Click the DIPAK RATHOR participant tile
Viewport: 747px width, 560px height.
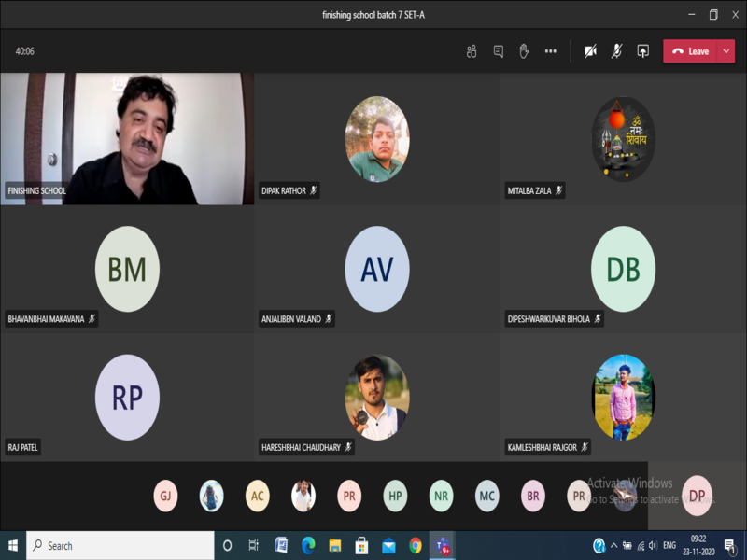pos(377,138)
